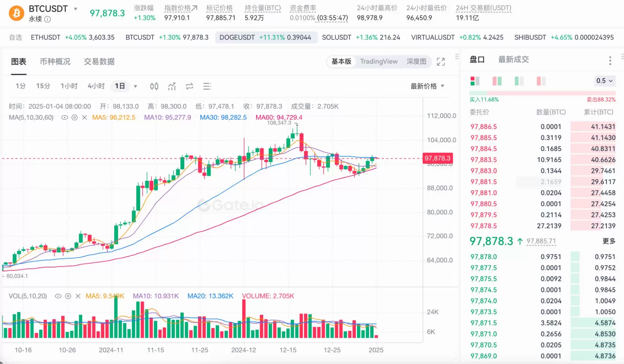Switch to the 交易数据 tab

[99, 61]
